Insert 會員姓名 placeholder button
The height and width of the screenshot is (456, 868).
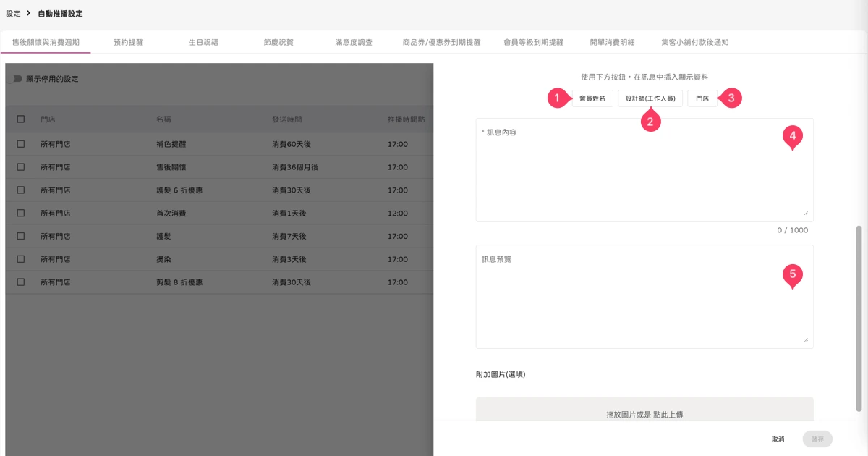pyautogui.click(x=592, y=98)
